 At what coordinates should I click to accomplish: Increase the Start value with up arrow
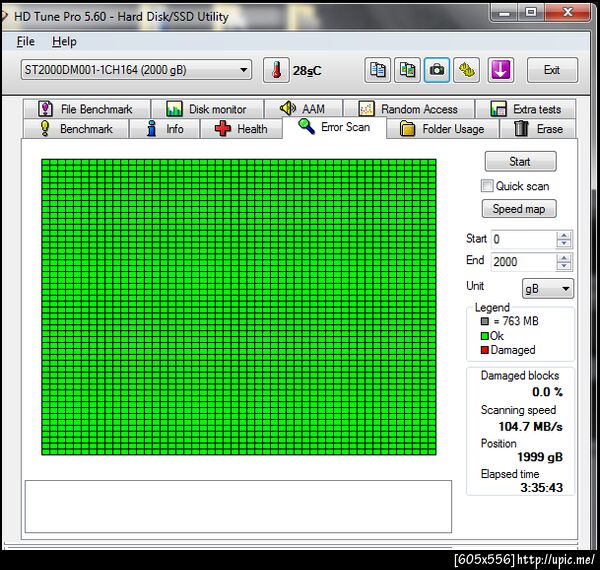click(x=563, y=236)
